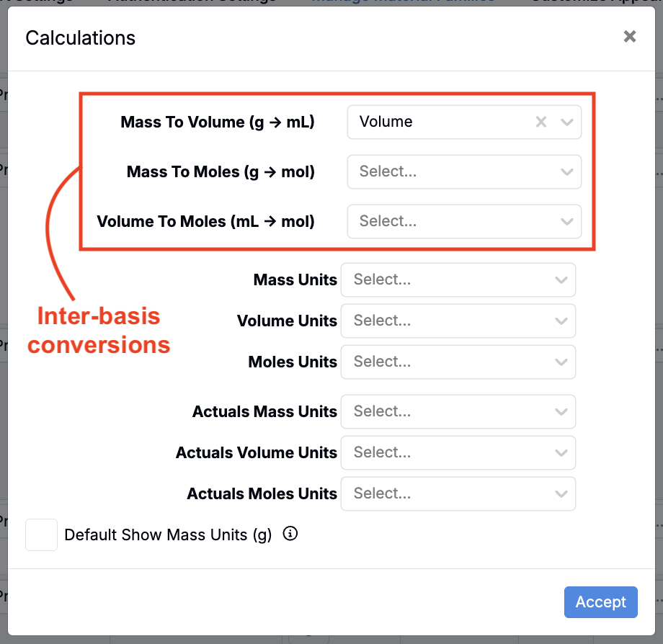This screenshot has width=663, height=644.
Task: Click the Actuals Moles Units select field
Action: (447, 494)
